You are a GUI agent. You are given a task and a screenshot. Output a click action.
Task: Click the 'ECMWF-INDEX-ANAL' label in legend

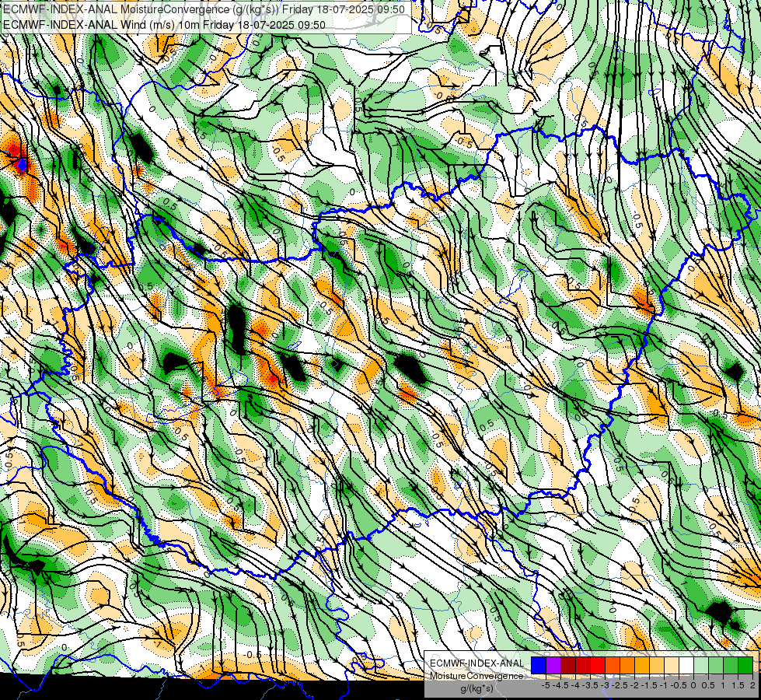pos(477,663)
